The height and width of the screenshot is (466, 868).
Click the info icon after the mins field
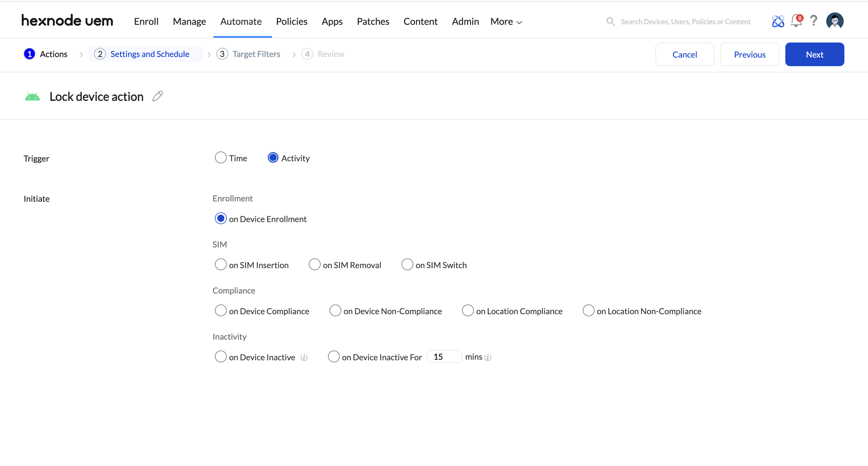point(488,358)
